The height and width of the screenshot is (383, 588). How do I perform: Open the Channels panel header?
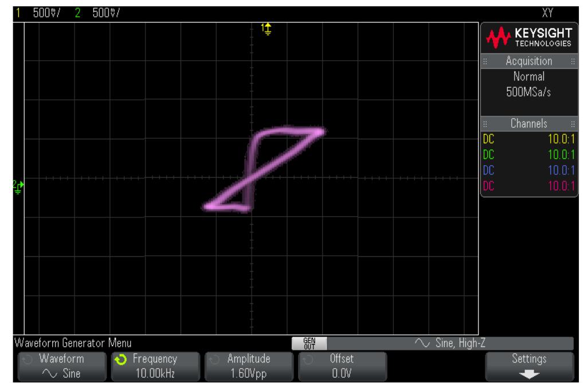(529, 123)
